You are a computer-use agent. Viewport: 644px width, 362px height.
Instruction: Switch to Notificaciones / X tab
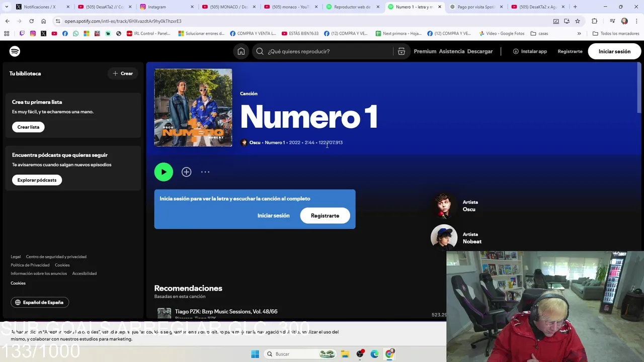(x=42, y=7)
